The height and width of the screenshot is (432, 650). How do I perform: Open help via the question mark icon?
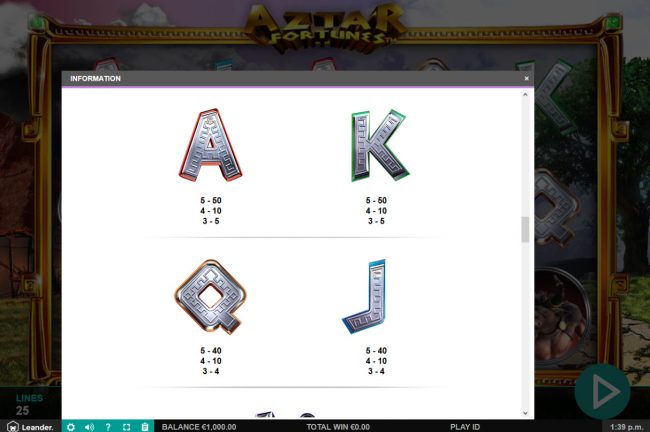pyautogui.click(x=108, y=427)
